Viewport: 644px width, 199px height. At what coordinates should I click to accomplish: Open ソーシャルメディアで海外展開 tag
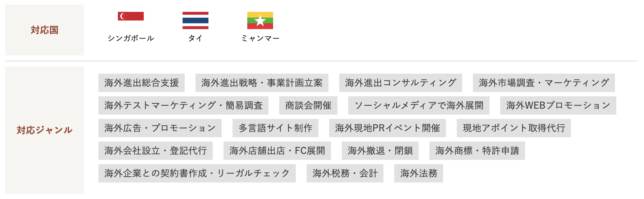tap(419, 106)
